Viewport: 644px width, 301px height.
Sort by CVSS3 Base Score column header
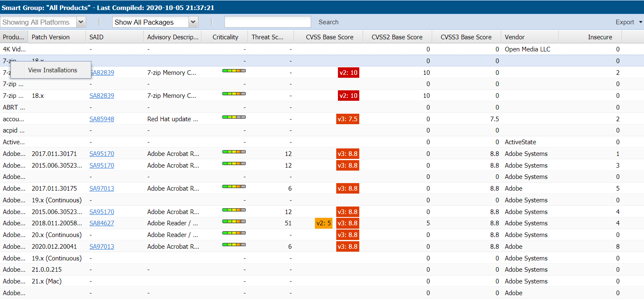[x=466, y=37]
